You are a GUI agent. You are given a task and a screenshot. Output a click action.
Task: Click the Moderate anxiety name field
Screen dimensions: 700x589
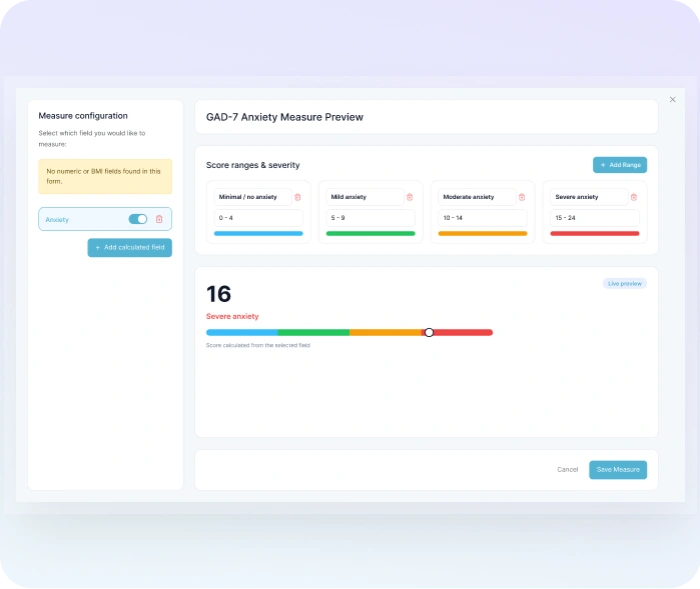click(476, 197)
